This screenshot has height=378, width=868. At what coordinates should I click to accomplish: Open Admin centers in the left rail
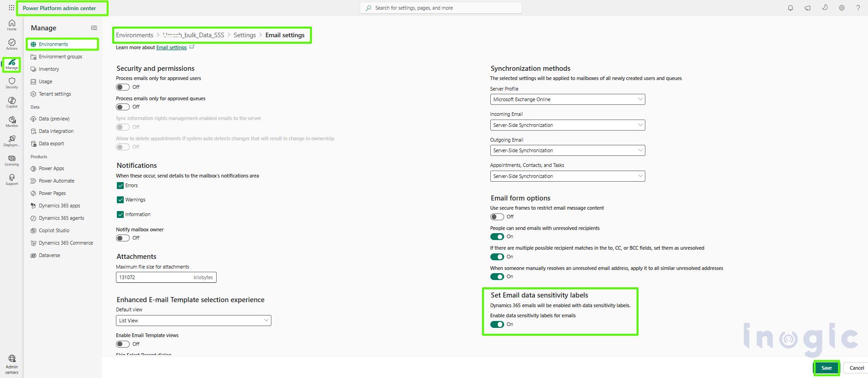coord(12,364)
